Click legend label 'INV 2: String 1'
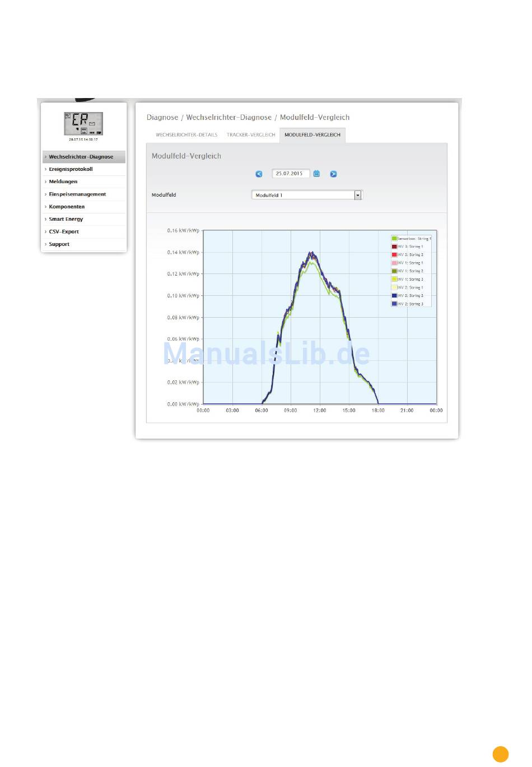 [410, 287]
